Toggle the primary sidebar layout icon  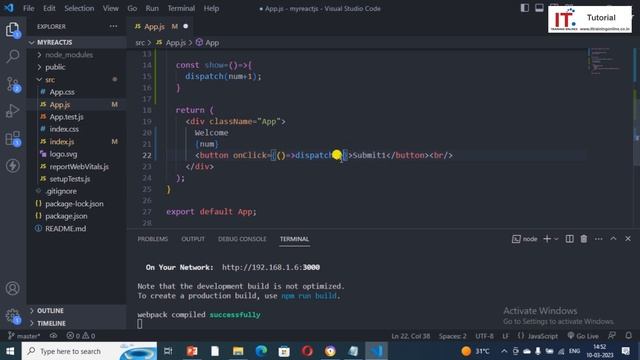pos(524,8)
